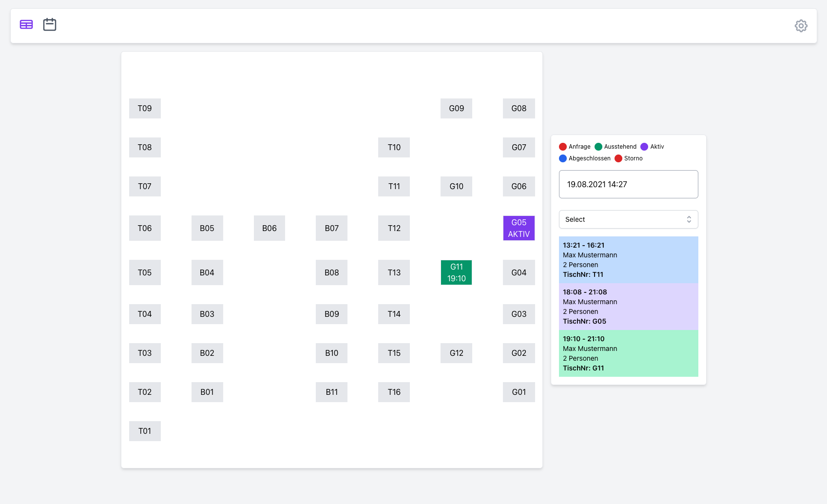Screen dimensions: 827x504
Task: Select table G01
Action: click(519, 392)
